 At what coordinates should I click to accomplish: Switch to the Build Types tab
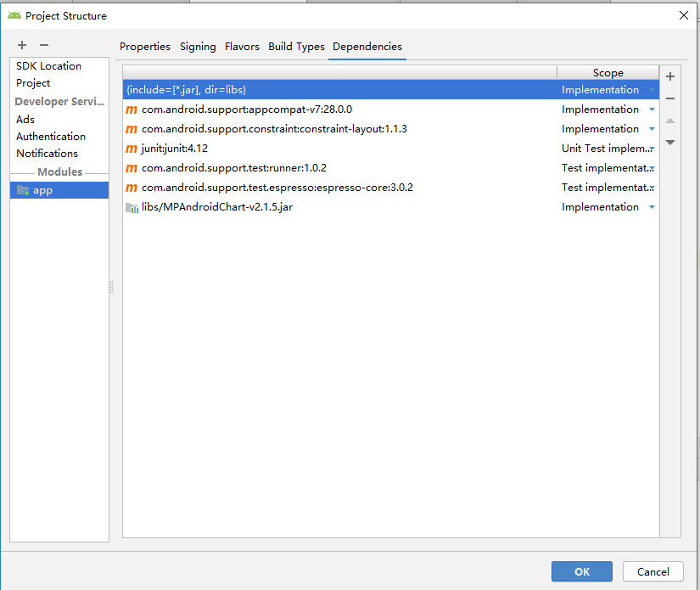(x=296, y=47)
